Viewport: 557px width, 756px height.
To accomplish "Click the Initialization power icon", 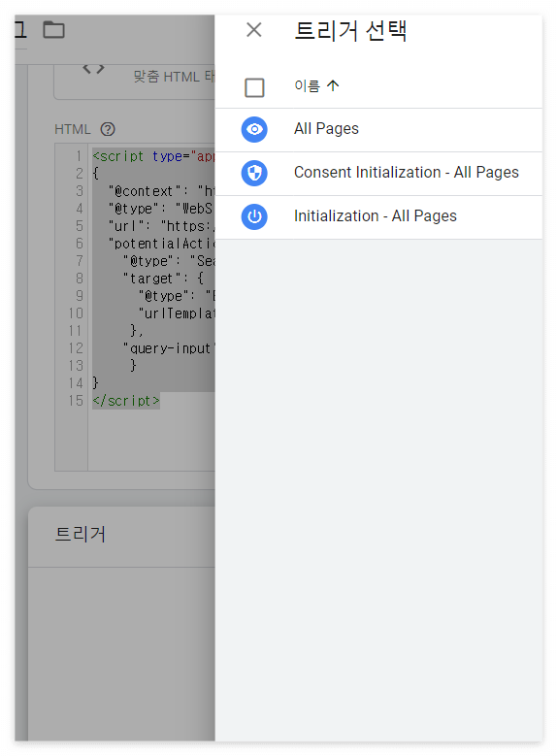I will [x=254, y=216].
